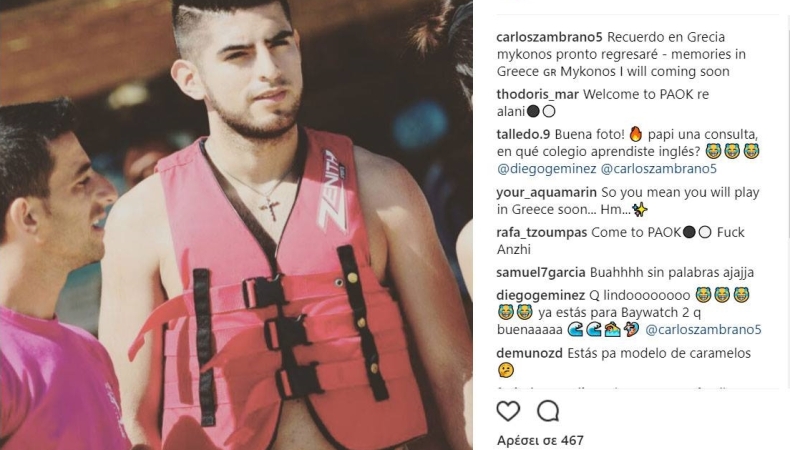The image size is (790, 450).
Task: Open talledo.9 commenter profile
Action: [523, 135]
